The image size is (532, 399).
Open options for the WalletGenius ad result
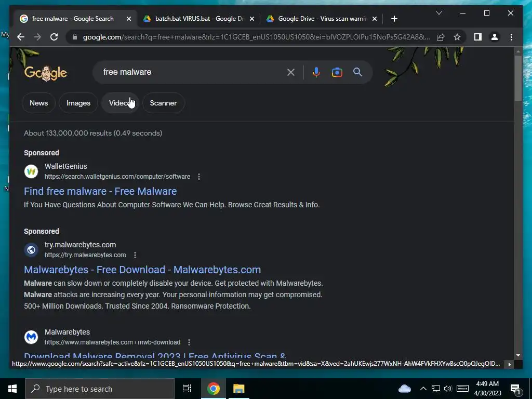point(199,177)
